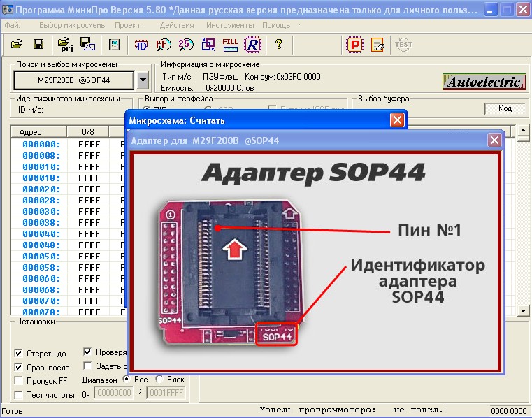Read chip ID with the ID icon
The width and height of the screenshot is (532, 418).
[141, 45]
